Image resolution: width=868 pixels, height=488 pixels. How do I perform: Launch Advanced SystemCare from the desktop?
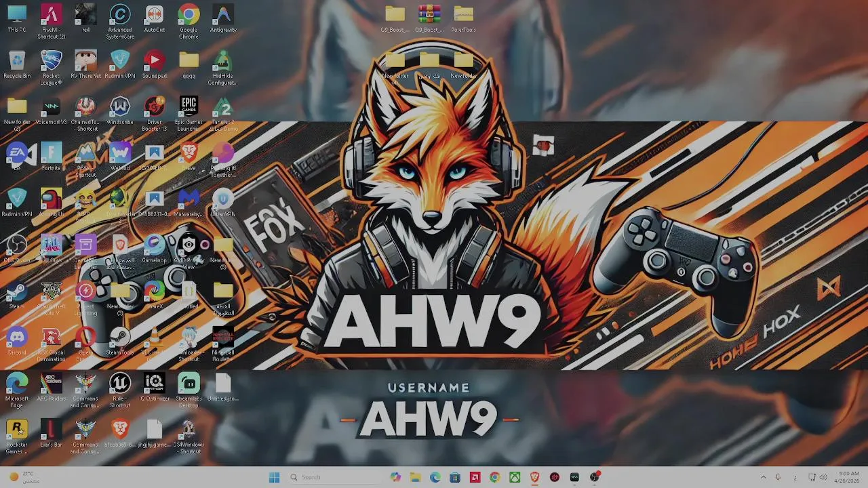120,22
